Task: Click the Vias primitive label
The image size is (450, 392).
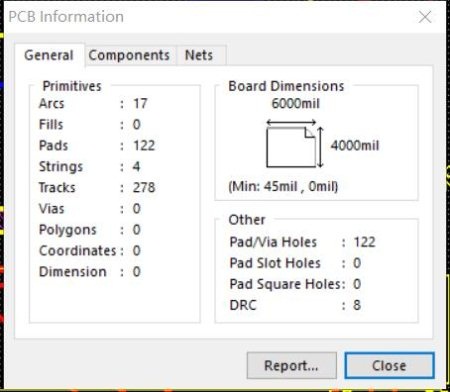Action: click(52, 209)
